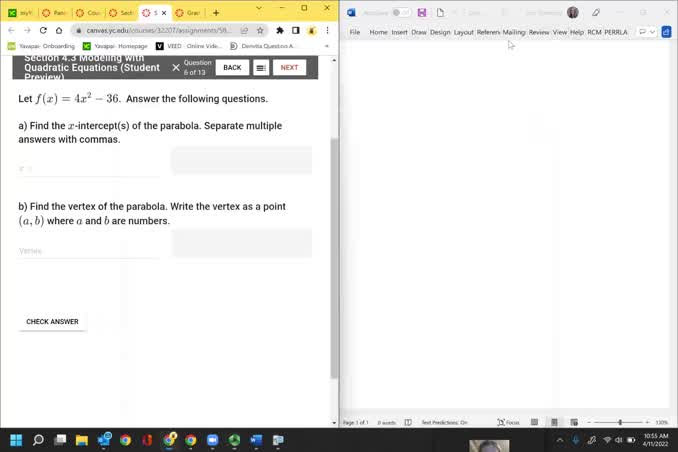Adjust the Word zoom slider
The image size is (678, 452).
[620, 422]
